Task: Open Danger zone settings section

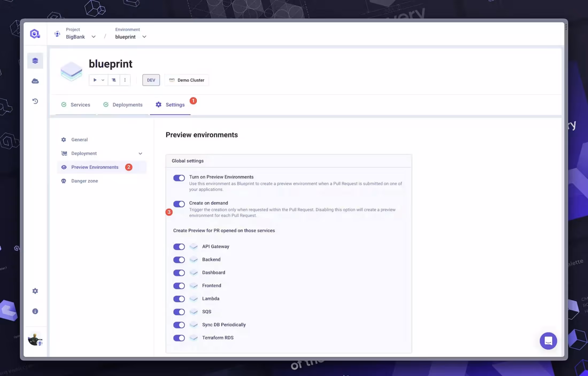Action: [102, 181]
